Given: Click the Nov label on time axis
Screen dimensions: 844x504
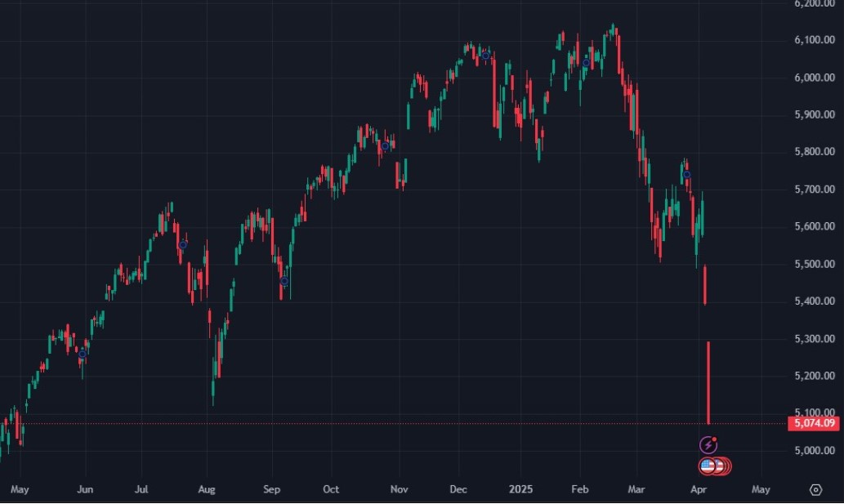Looking at the screenshot, I should click(x=399, y=489).
